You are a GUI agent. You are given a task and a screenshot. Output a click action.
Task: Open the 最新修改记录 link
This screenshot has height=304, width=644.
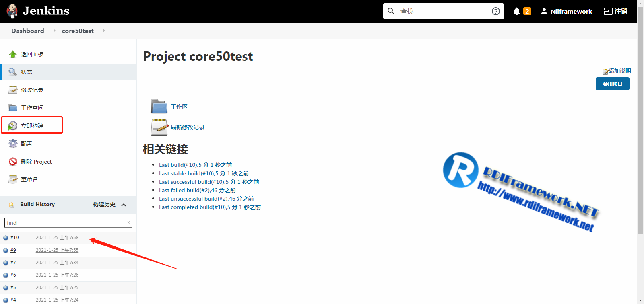point(188,127)
